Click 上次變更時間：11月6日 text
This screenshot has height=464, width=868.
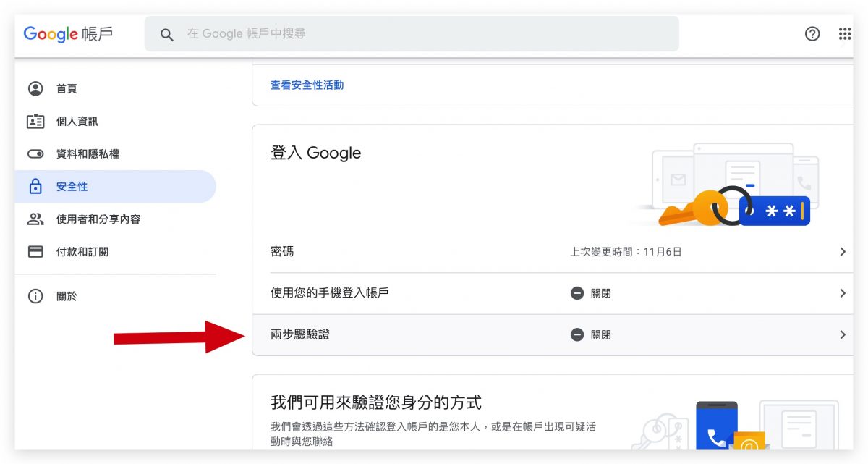[x=626, y=252]
